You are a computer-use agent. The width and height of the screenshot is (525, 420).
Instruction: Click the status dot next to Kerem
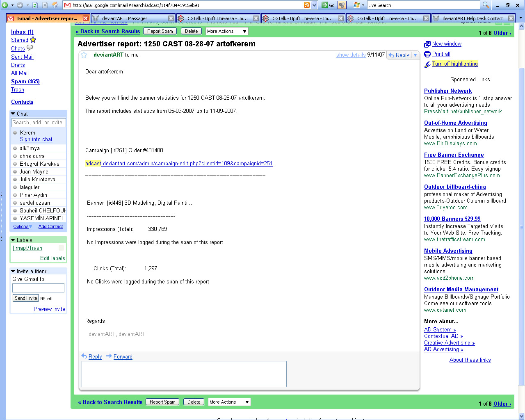pyautogui.click(x=15, y=133)
